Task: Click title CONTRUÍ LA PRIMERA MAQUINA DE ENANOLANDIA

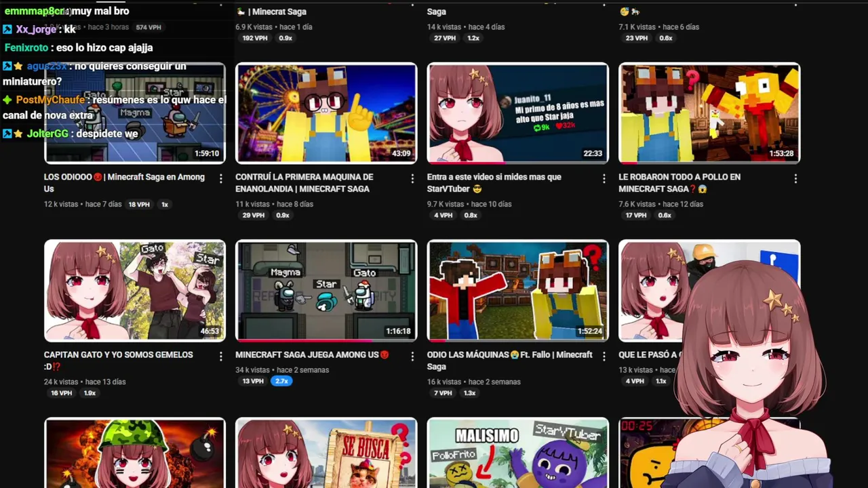Action: [304, 183]
